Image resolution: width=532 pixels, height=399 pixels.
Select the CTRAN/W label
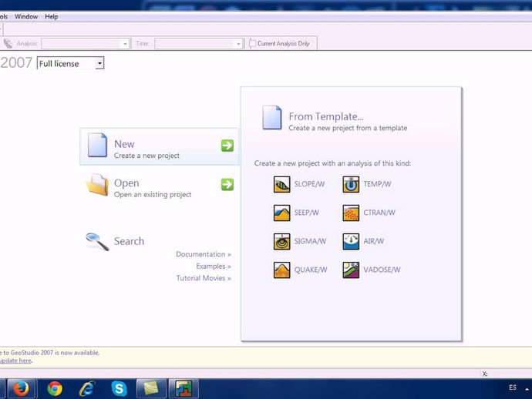(379, 213)
